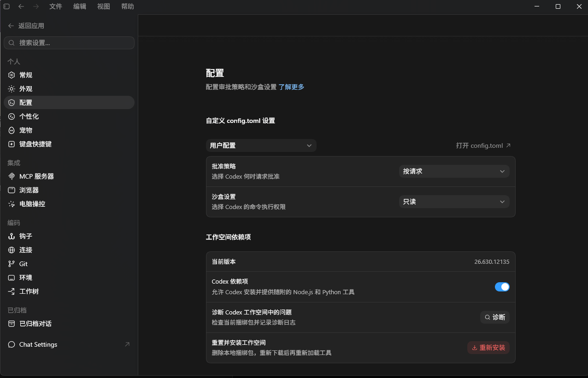This screenshot has height=378, width=588.
Task: Click the 电脑操控 cursor icon in sidebar
Action: pyautogui.click(x=12, y=204)
